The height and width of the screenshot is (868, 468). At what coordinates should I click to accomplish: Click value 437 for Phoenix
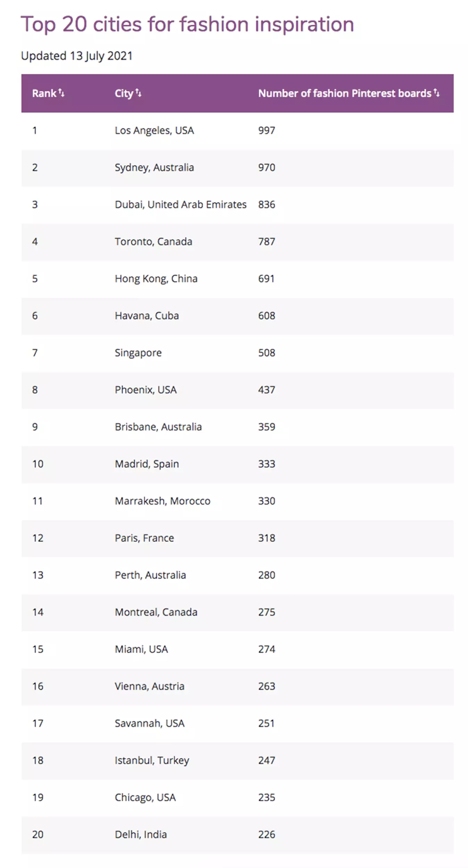pyautogui.click(x=266, y=390)
